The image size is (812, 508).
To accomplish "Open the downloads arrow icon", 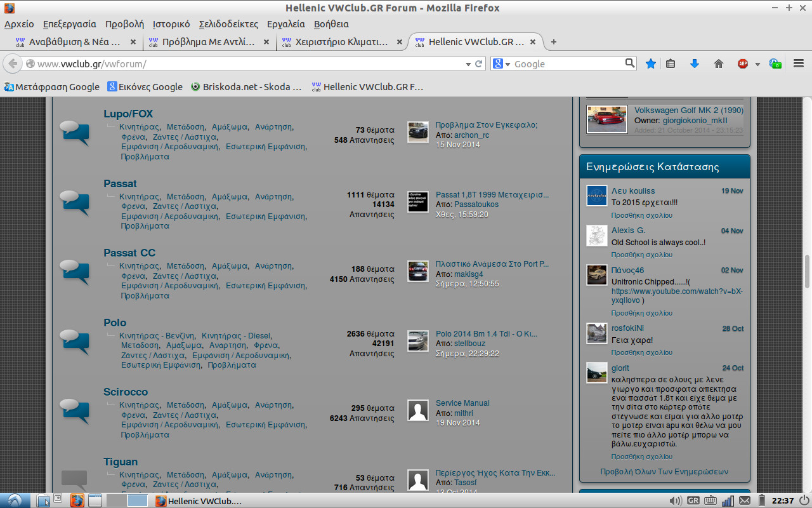I will point(694,63).
